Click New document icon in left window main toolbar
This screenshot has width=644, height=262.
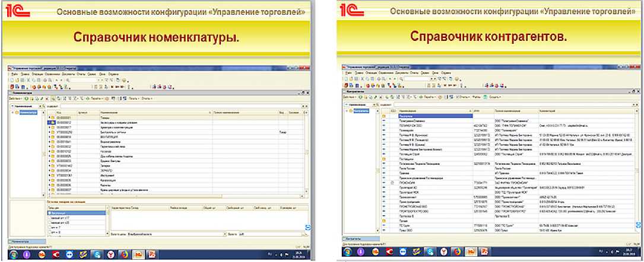pyautogui.click(x=12, y=81)
